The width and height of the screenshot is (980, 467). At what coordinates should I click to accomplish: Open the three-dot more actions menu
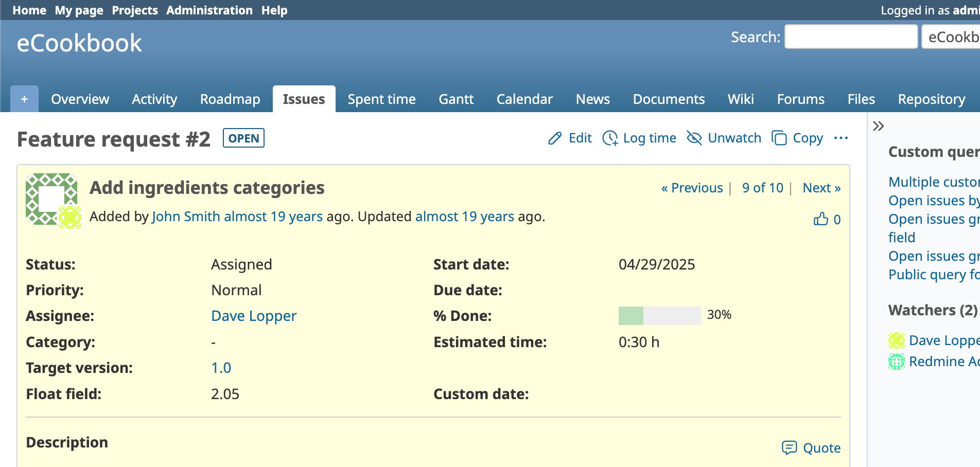click(841, 138)
